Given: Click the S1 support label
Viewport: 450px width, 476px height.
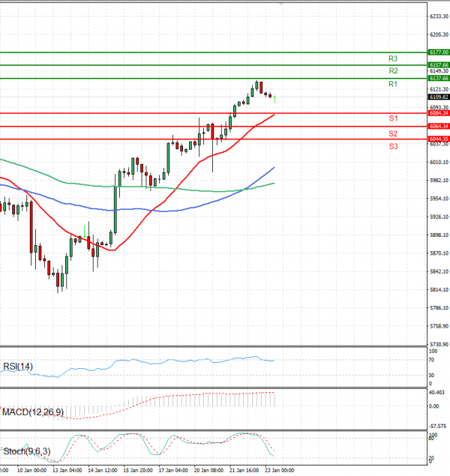Looking at the screenshot, I should [x=393, y=118].
